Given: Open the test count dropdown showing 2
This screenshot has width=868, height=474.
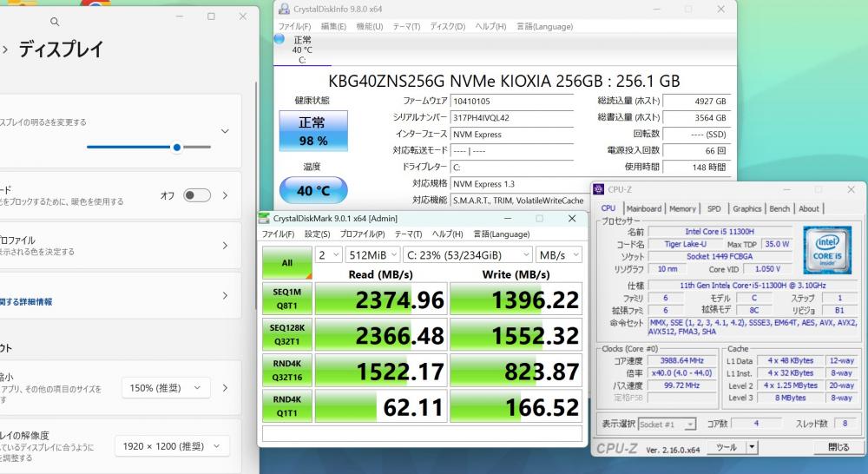Looking at the screenshot, I should (328, 254).
